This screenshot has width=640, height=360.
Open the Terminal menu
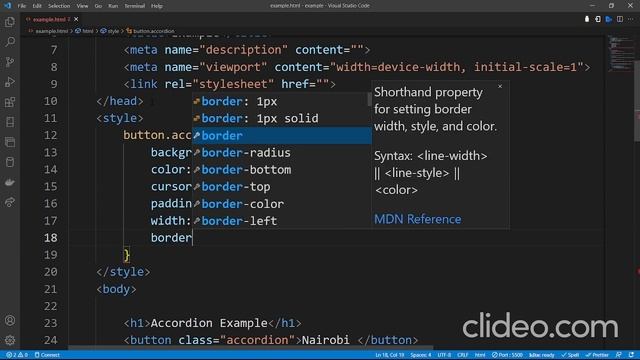[x=135, y=6]
